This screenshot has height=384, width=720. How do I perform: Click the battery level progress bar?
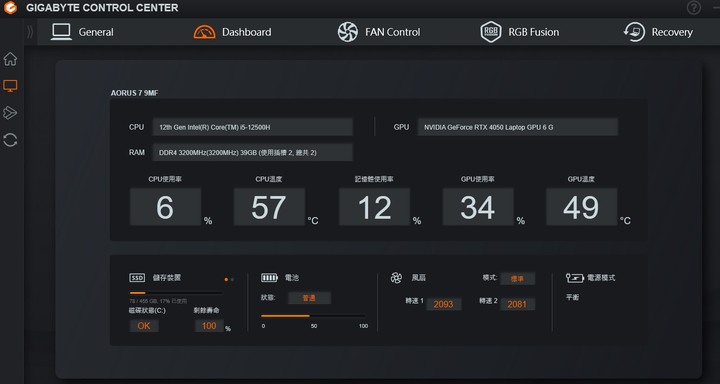(314, 316)
